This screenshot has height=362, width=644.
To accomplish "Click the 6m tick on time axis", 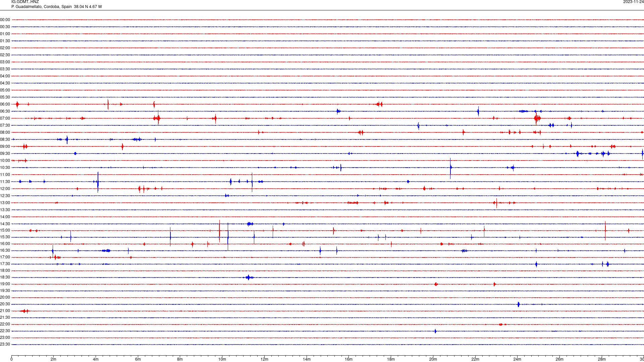I will [x=138, y=359].
